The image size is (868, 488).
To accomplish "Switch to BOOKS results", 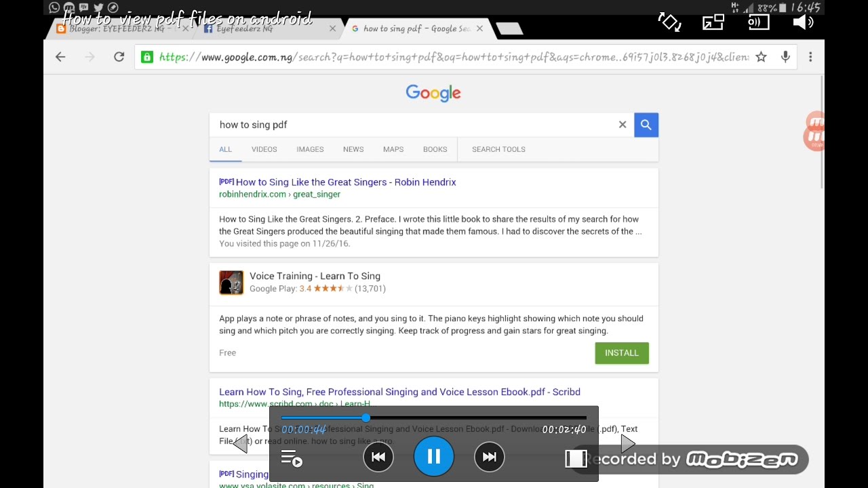I will [x=435, y=149].
